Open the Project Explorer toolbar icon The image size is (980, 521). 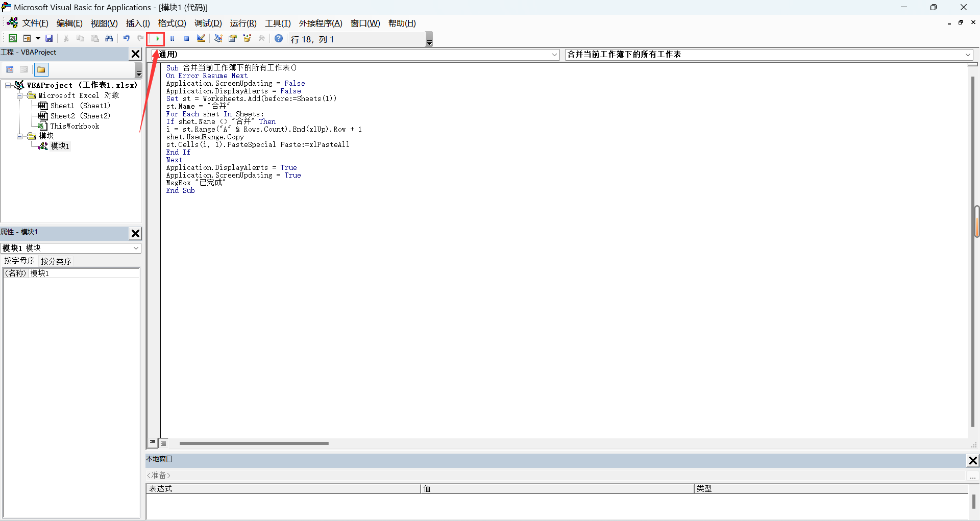coord(218,39)
